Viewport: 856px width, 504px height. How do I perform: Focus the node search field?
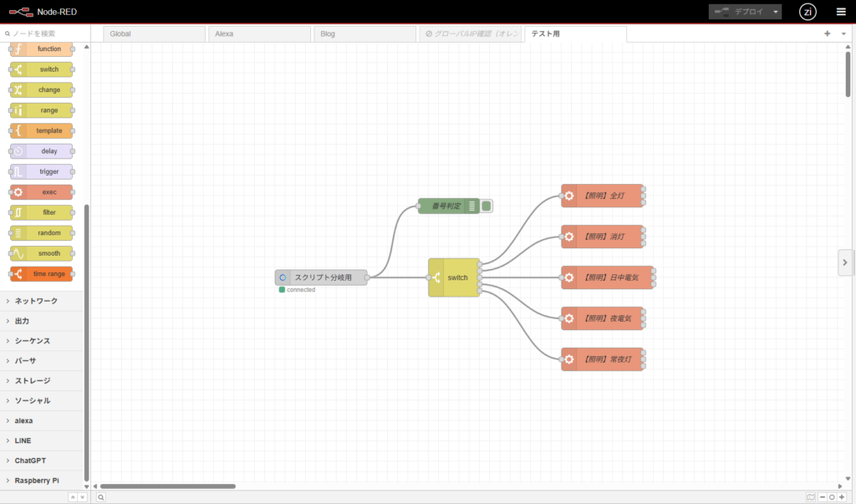[x=46, y=34]
